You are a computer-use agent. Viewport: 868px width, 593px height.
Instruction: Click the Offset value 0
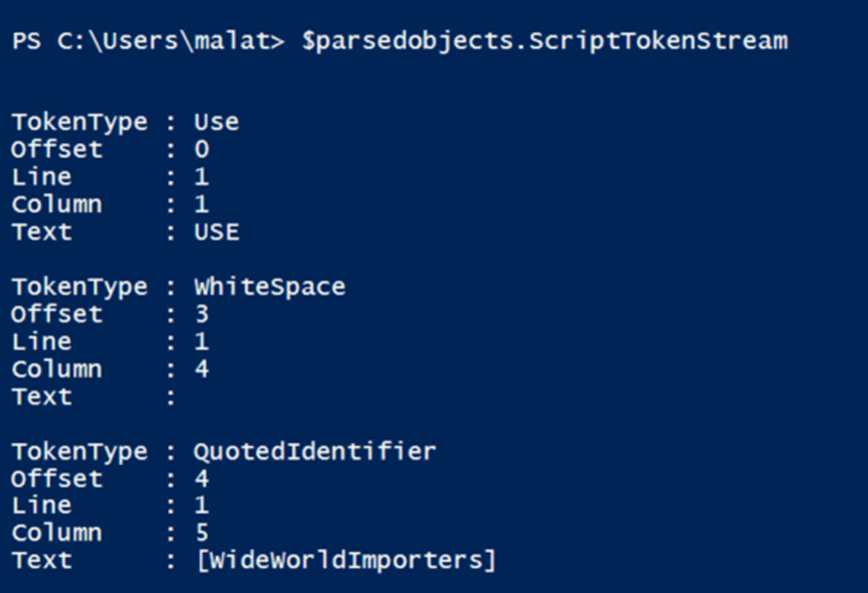coord(202,150)
